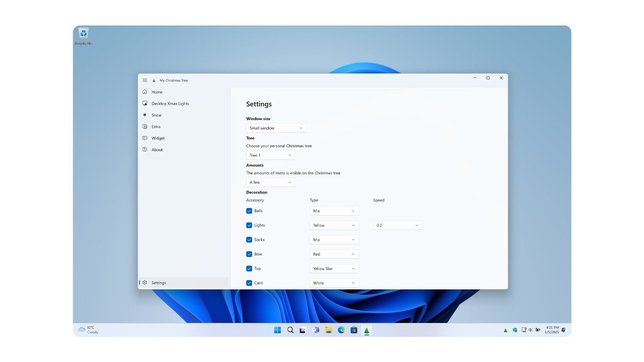Screen dimensions: 644x362
Task: Change the Top type Yellow Star dropdown
Action: click(x=334, y=269)
